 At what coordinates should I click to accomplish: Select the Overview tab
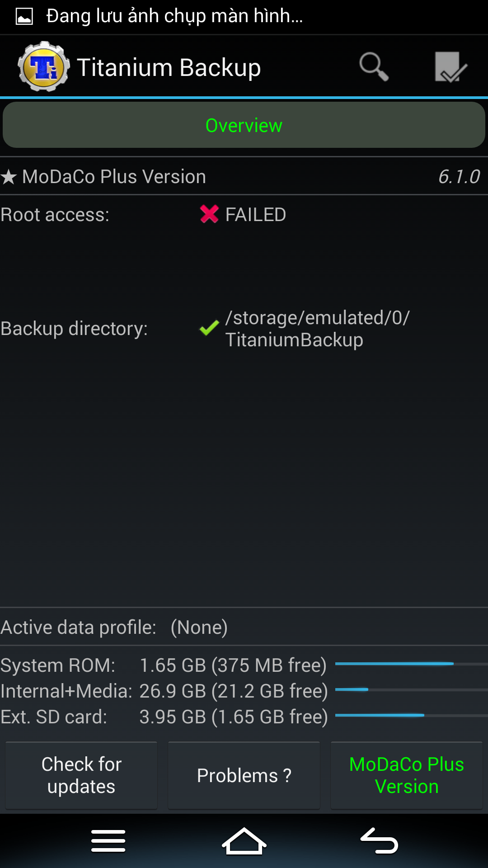click(x=244, y=125)
